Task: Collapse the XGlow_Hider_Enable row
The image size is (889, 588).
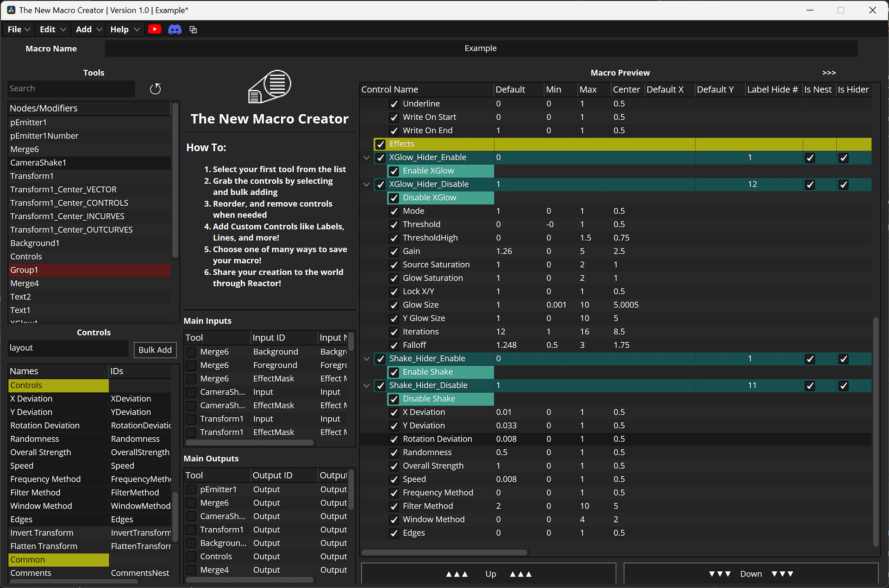Action: (x=367, y=158)
